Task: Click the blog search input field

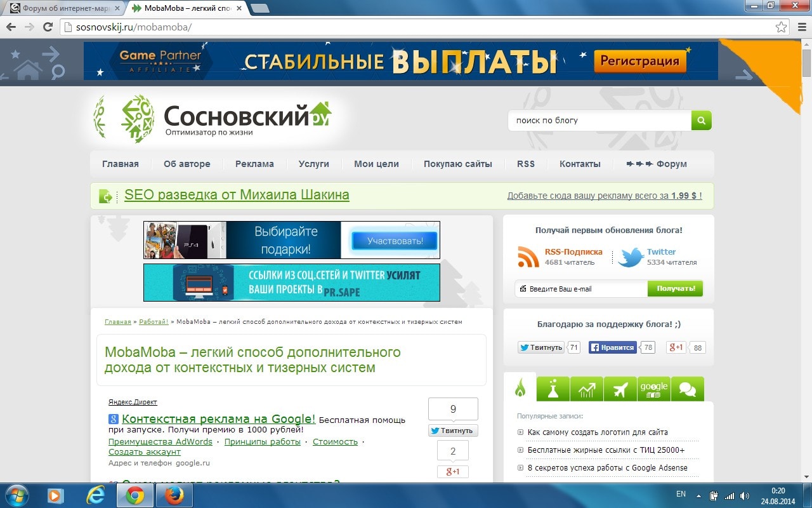Action: point(599,120)
